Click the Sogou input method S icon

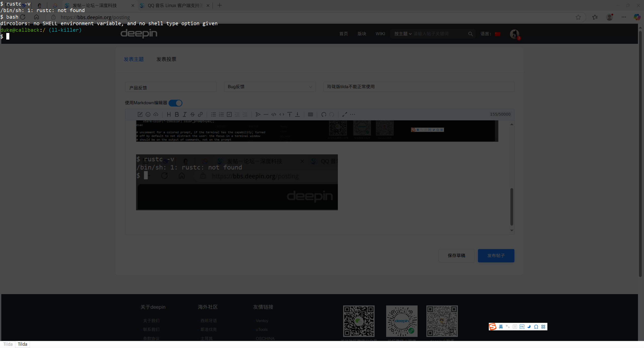click(493, 327)
